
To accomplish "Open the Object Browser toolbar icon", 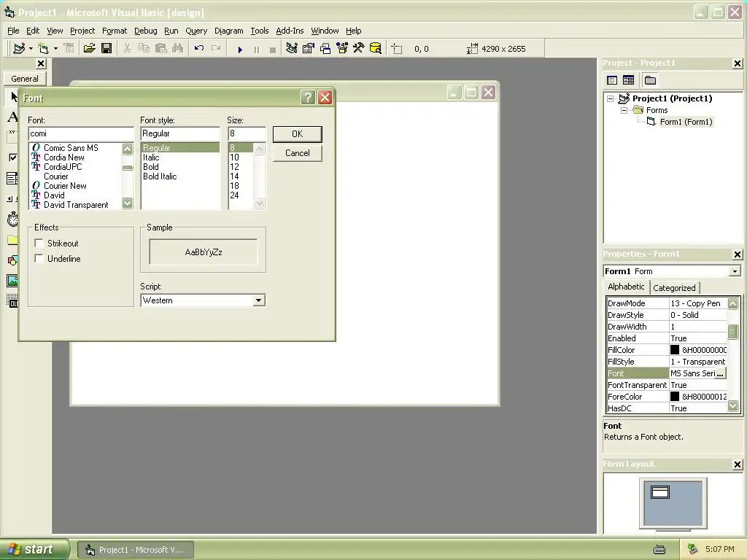I will [342, 48].
